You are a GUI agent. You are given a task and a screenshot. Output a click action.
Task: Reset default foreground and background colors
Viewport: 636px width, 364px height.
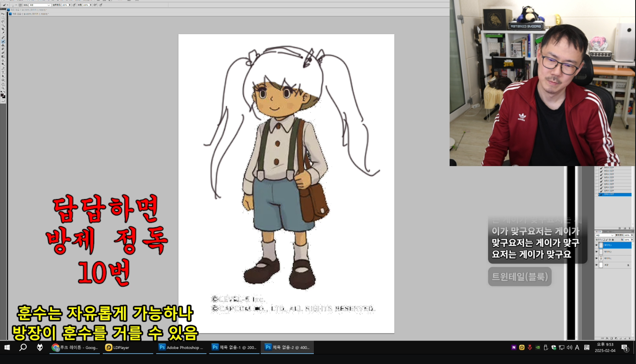[1, 91]
